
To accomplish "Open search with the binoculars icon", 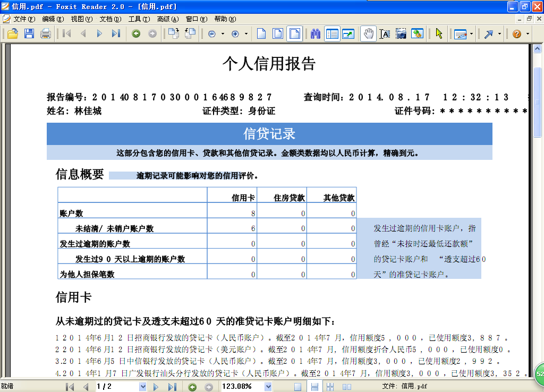I will coord(316,34).
